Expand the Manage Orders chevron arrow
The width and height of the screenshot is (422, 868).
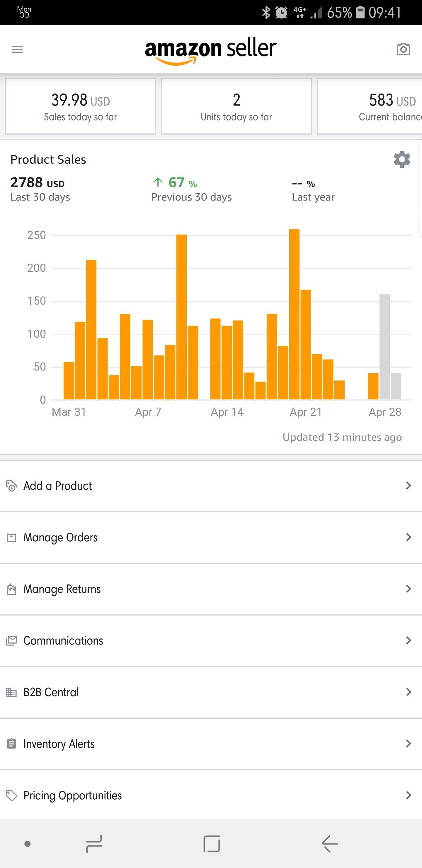(x=408, y=537)
